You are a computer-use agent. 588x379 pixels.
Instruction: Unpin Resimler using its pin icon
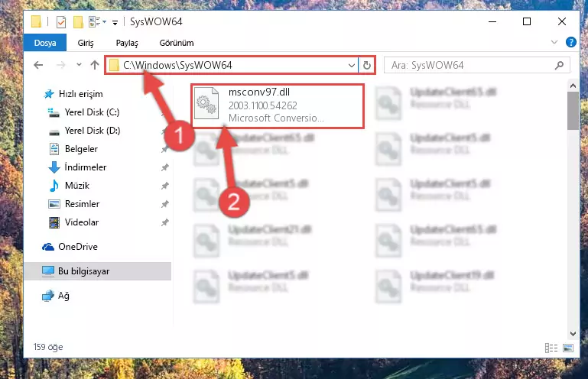164,204
